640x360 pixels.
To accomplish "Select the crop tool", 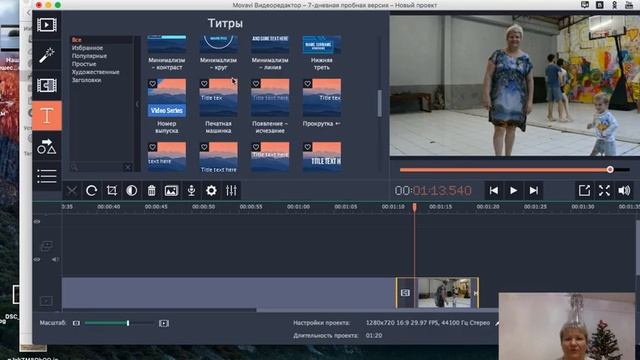I will pos(111,191).
